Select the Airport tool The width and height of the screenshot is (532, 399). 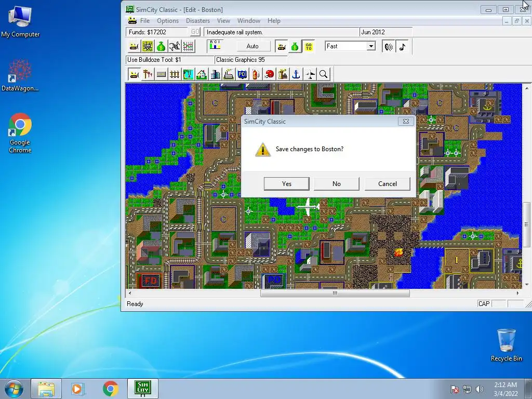click(x=310, y=74)
